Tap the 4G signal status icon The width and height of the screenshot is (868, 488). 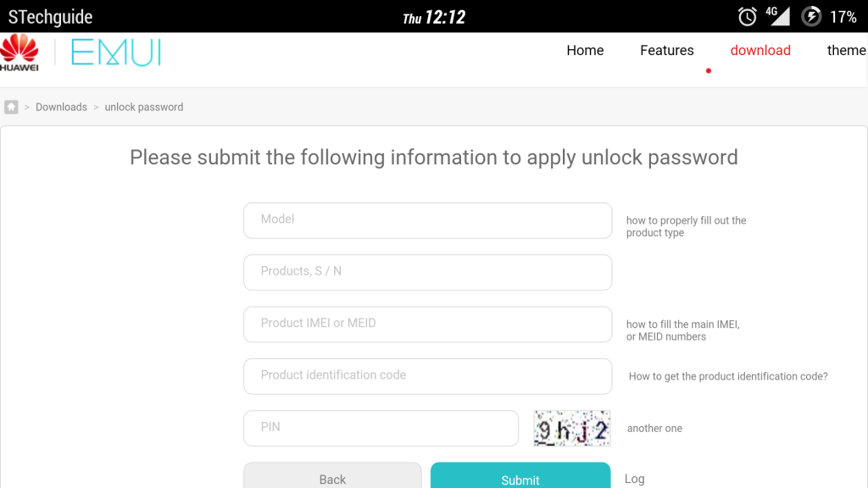pyautogui.click(x=776, y=15)
